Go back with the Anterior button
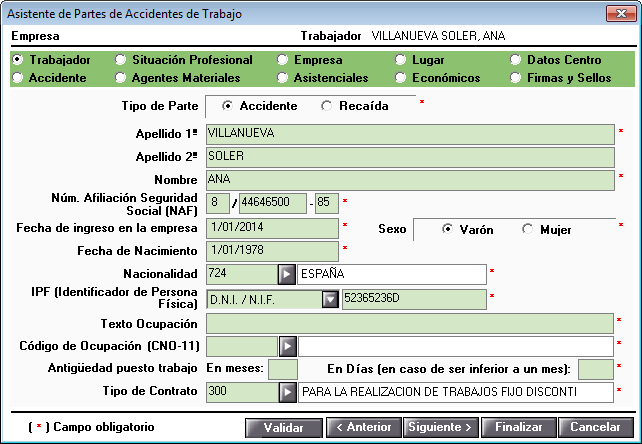The height and width of the screenshot is (444, 642). (364, 428)
